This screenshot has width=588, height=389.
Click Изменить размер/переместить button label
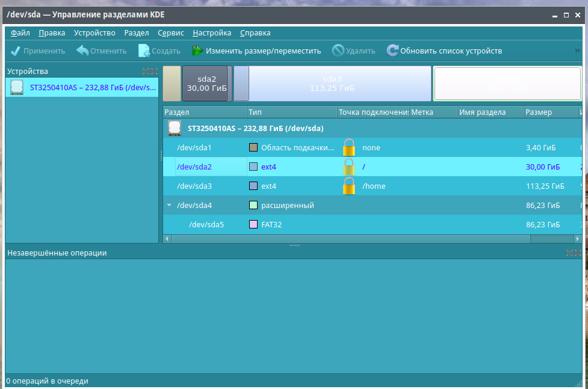click(x=263, y=51)
